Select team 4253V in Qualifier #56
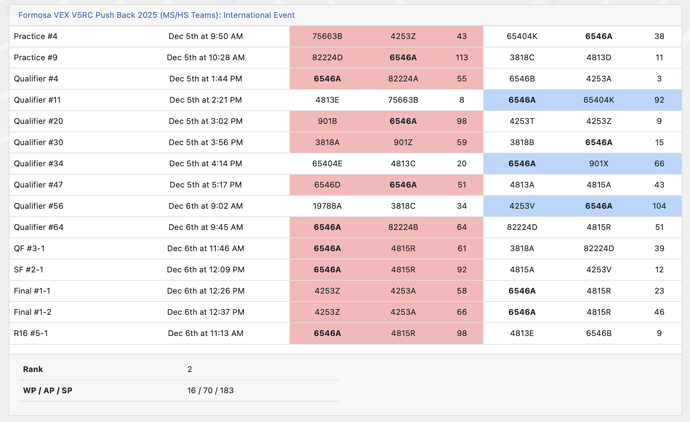The image size is (690, 422). (522, 206)
